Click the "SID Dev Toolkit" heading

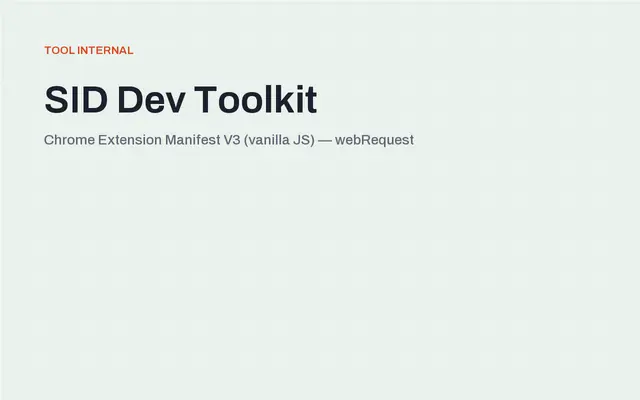(180, 100)
